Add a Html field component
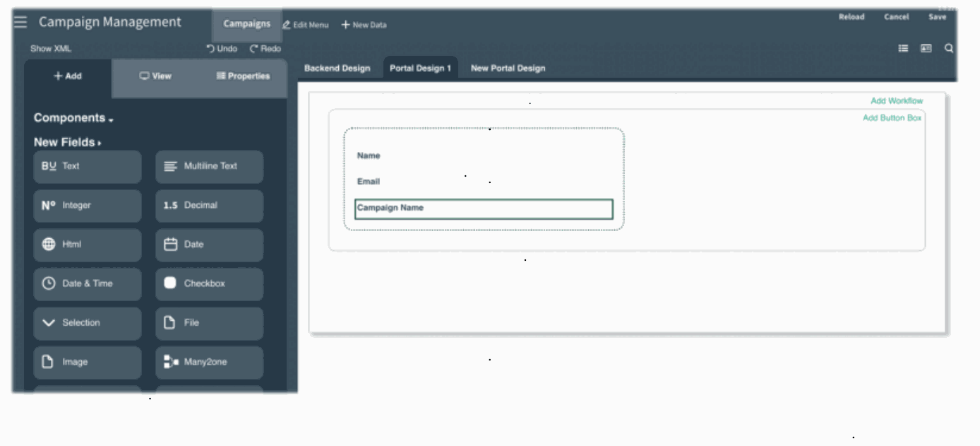This screenshot has width=980, height=446. pos(88,245)
